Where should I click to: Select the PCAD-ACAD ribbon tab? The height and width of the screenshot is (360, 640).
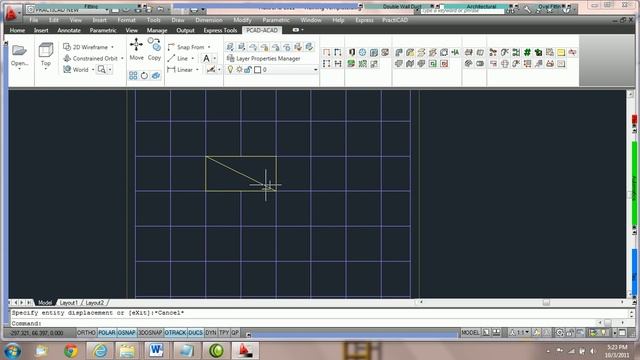[262, 30]
